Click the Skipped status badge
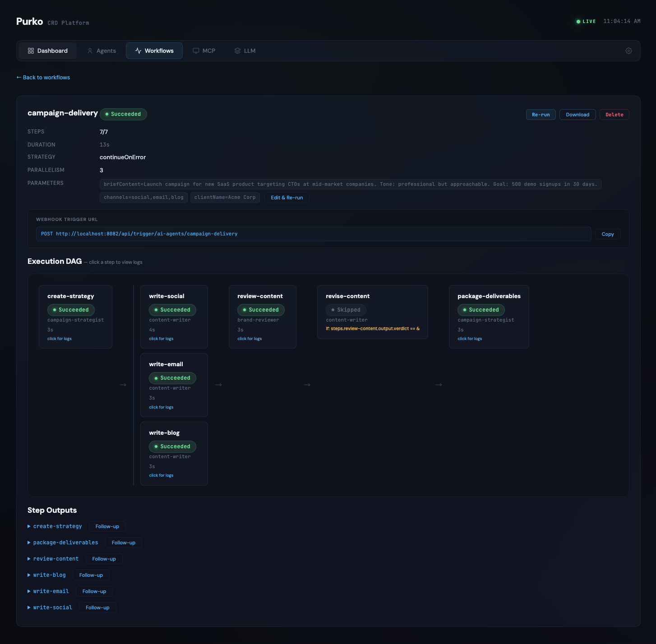Screen dimensions: 656x644 346,310
